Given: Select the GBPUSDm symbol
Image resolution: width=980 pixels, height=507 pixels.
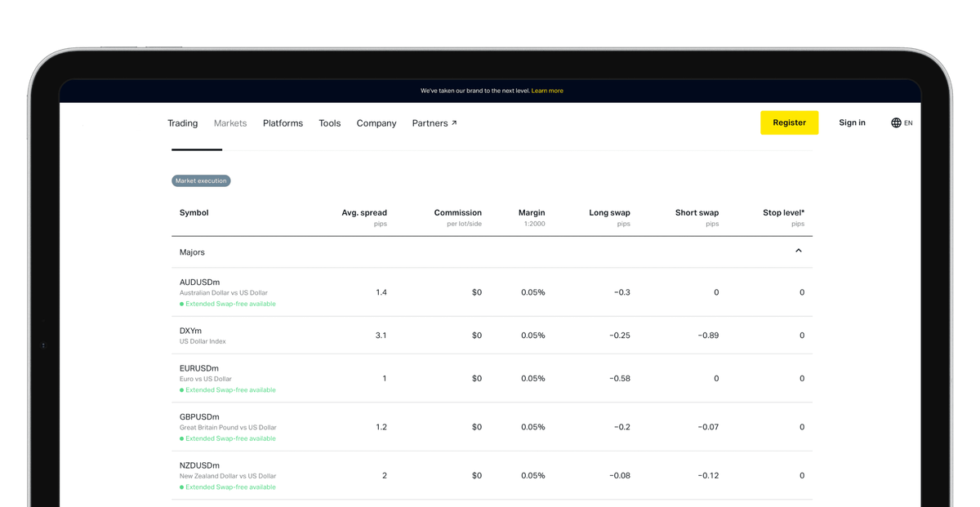Looking at the screenshot, I should (199, 417).
